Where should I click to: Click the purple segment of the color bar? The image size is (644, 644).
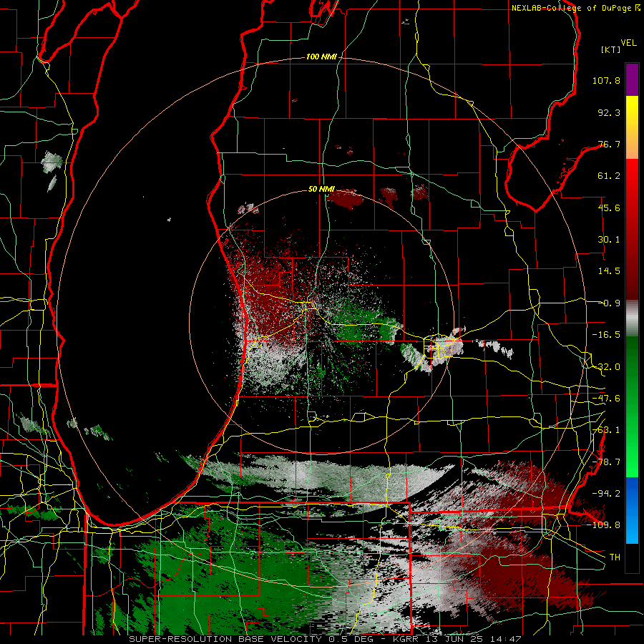point(632,79)
